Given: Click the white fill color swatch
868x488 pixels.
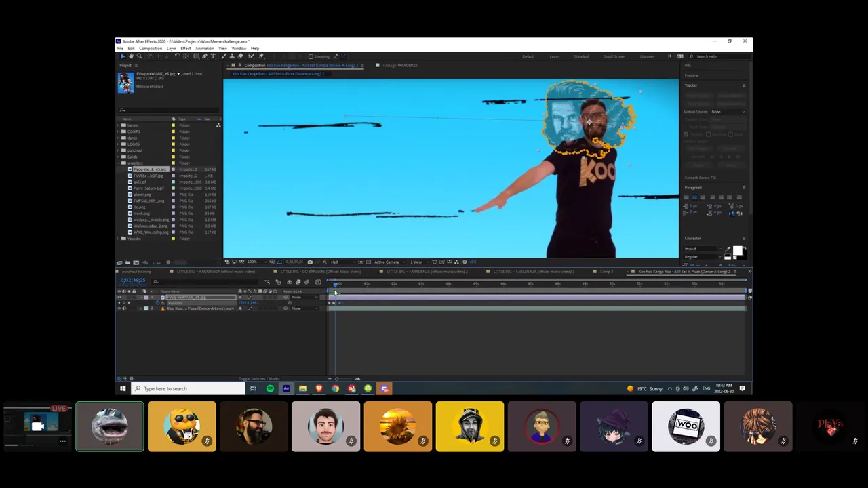Looking at the screenshot, I should tap(738, 251).
